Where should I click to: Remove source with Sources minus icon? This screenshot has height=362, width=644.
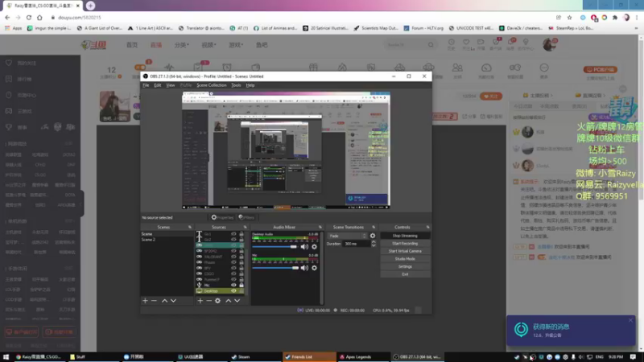pyautogui.click(x=208, y=301)
